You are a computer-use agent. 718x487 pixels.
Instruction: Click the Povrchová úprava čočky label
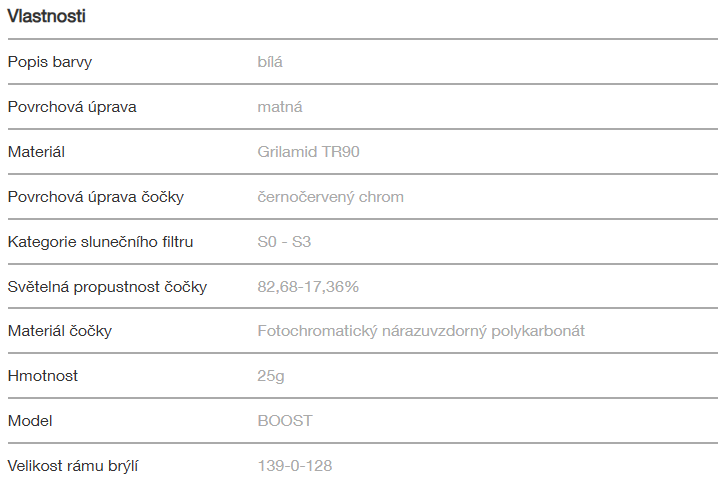click(95, 197)
